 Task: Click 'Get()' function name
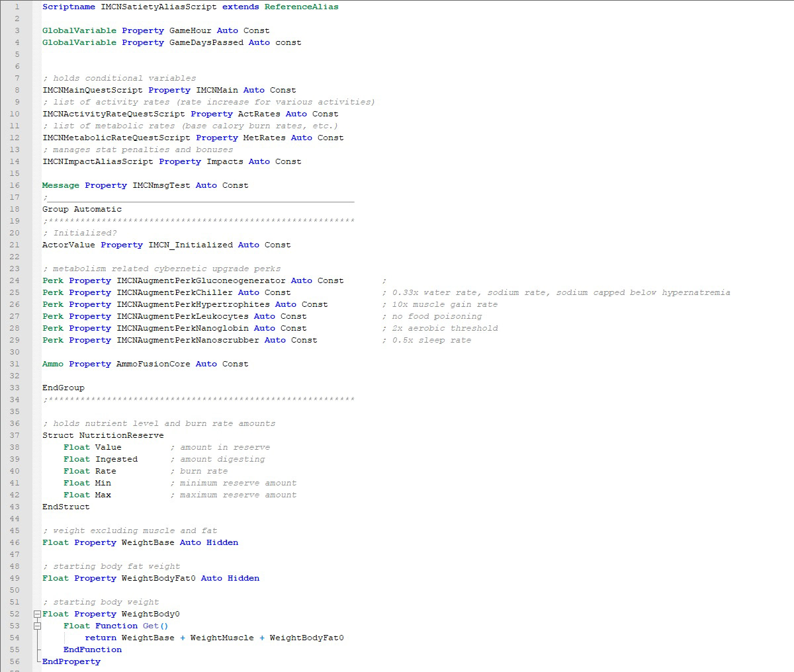click(156, 626)
